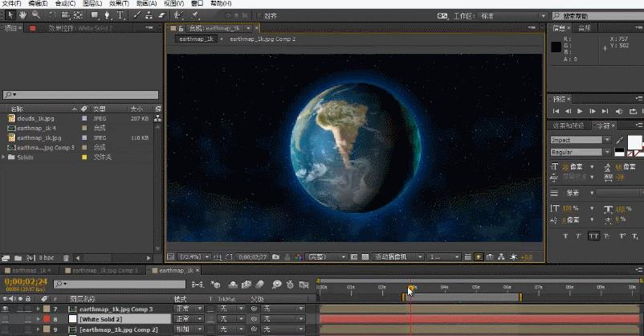Toggle visibility of layer 9 Comp 2

(6, 329)
